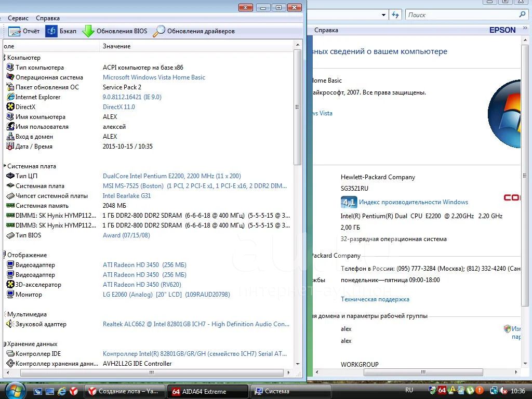
Task: Click the refresh arrows icon in System window
Action: (395, 15)
